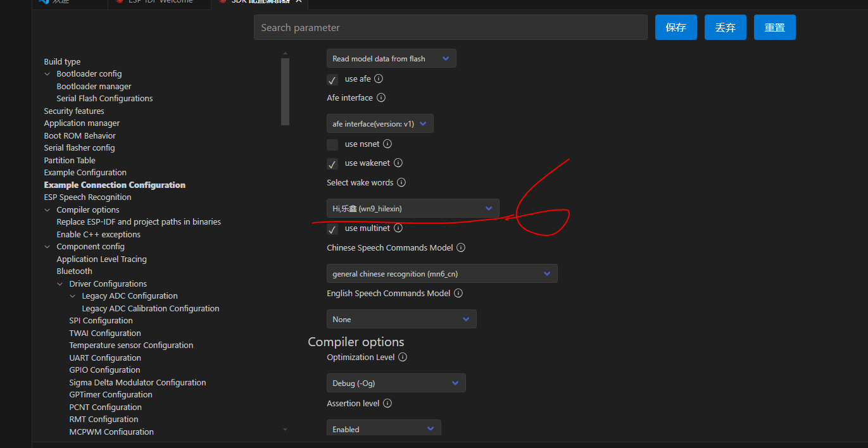Click info icon next to use afe
Viewport: 868px width, 448px height.
pyautogui.click(x=379, y=79)
